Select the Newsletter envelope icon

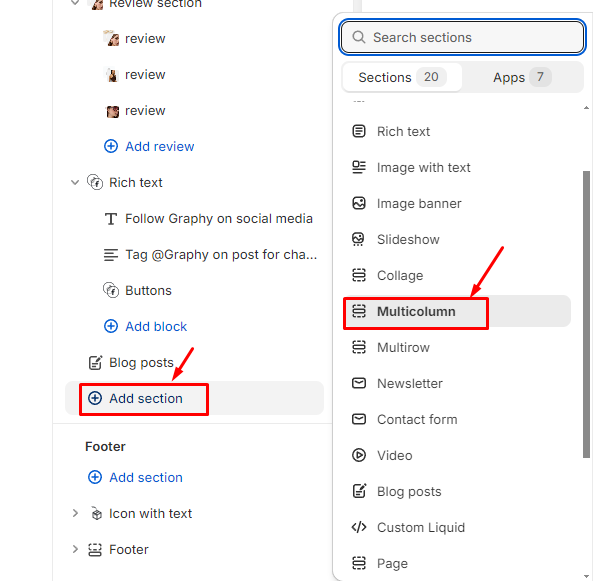pyautogui.click(x=359, y=383)
